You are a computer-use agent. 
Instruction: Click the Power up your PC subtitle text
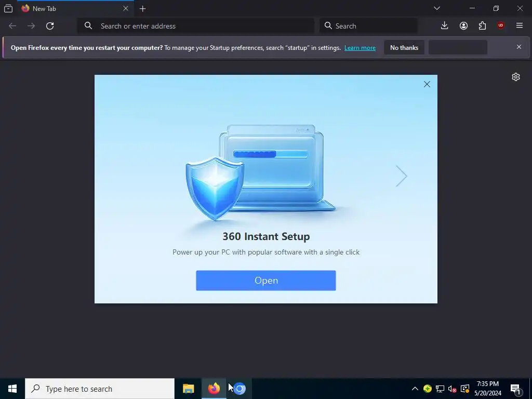click(266, 252)
